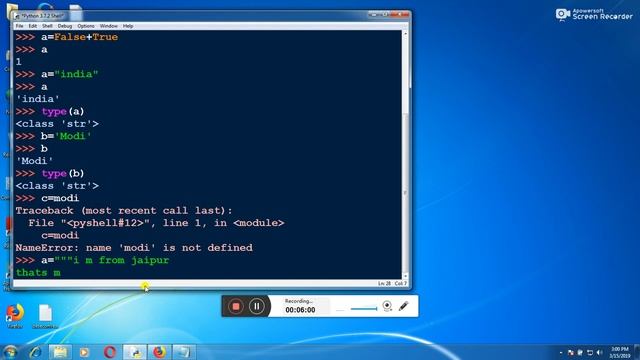Open the Debug menu

click(64, 26)
